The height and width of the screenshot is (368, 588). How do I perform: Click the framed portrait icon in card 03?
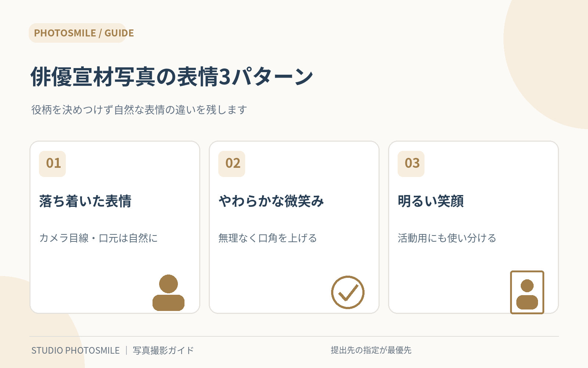[x=527, y=293]
